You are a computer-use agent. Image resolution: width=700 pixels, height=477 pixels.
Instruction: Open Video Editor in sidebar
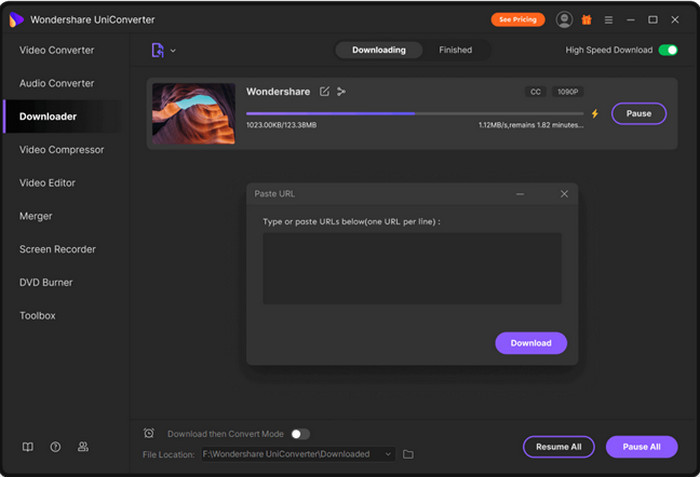(x=47, y=183)
